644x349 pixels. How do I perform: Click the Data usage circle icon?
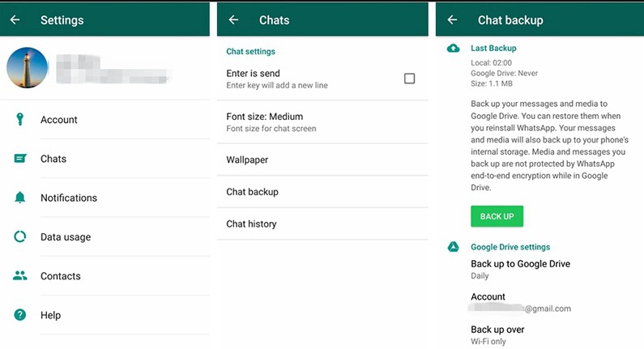point(19,236)
